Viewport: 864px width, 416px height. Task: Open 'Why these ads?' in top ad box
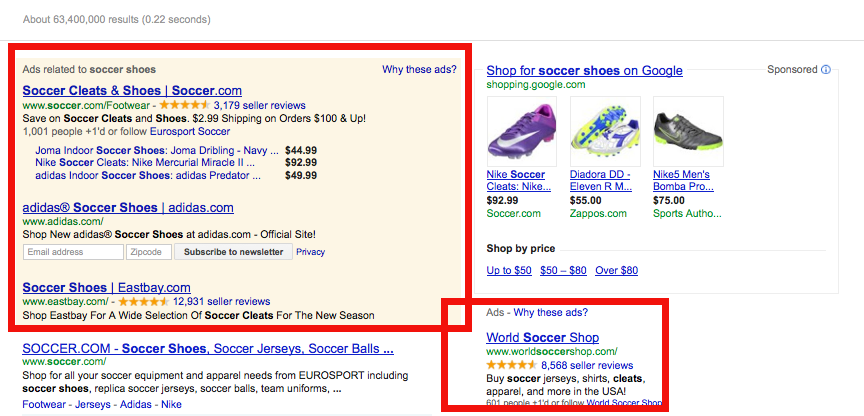click(419, 69)
